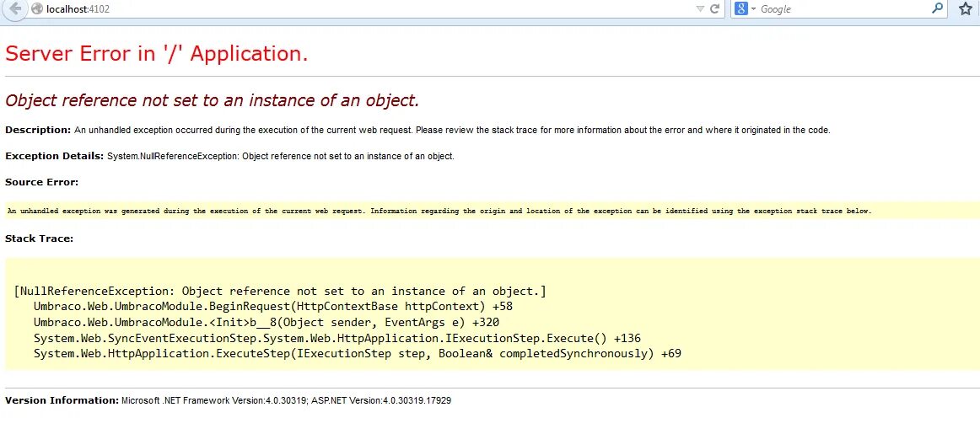Go back with the browser back arrow
Image resolution: width=980 pixels, height=434 pixels.
(13, 8)
